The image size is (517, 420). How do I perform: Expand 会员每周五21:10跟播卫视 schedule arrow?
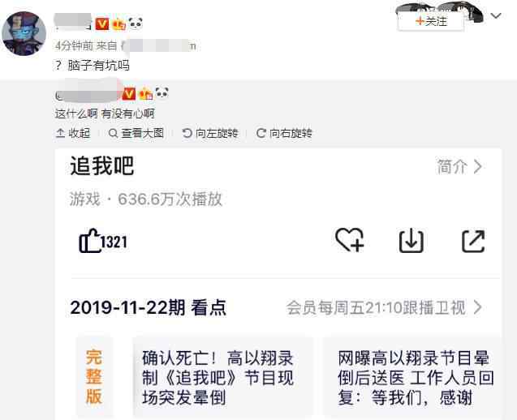(478, 307)
